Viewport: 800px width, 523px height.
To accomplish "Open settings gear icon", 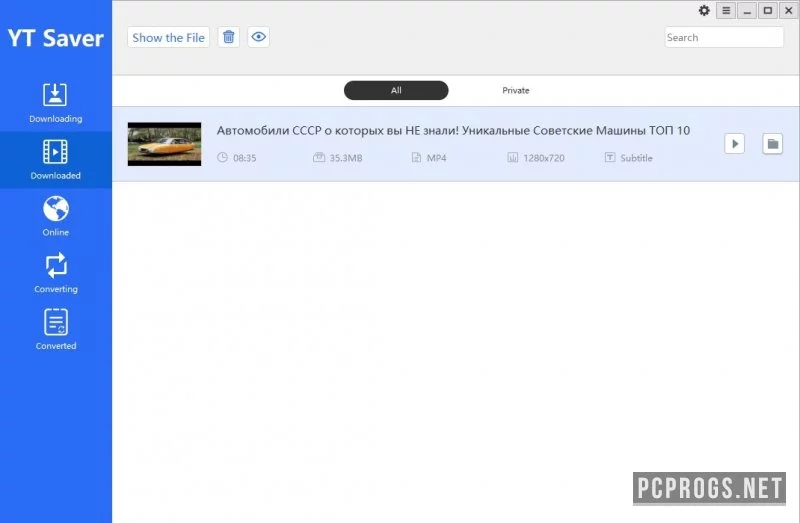I will click(704, 10).
